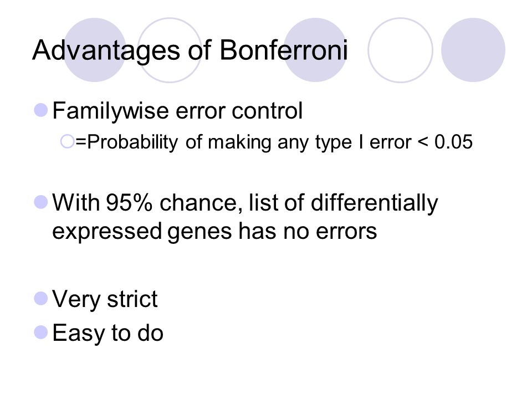
Task: Click bullet dot beside Easy to do
Action: pos(41,332)
